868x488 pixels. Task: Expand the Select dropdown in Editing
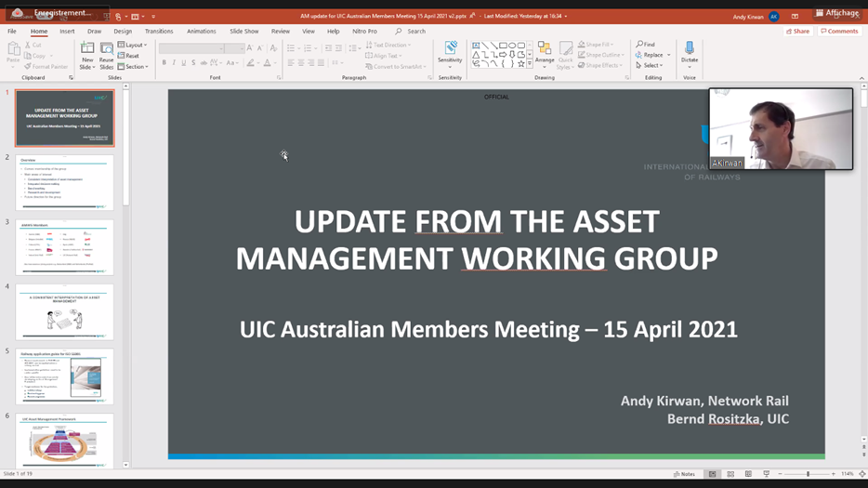click(650, 65)
